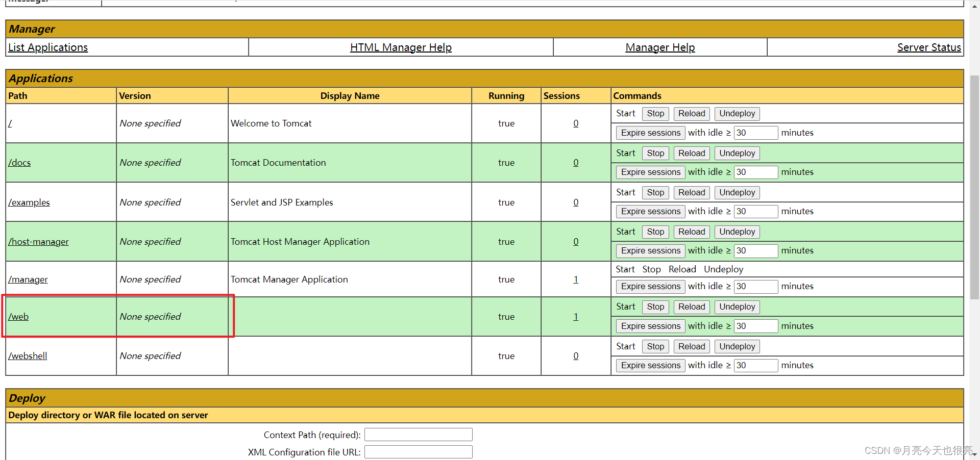This screenshot has height=460, width=980.
Task: Click sessions count 1 for /manager
Action: pyautogui.click(x=576, y=279)
